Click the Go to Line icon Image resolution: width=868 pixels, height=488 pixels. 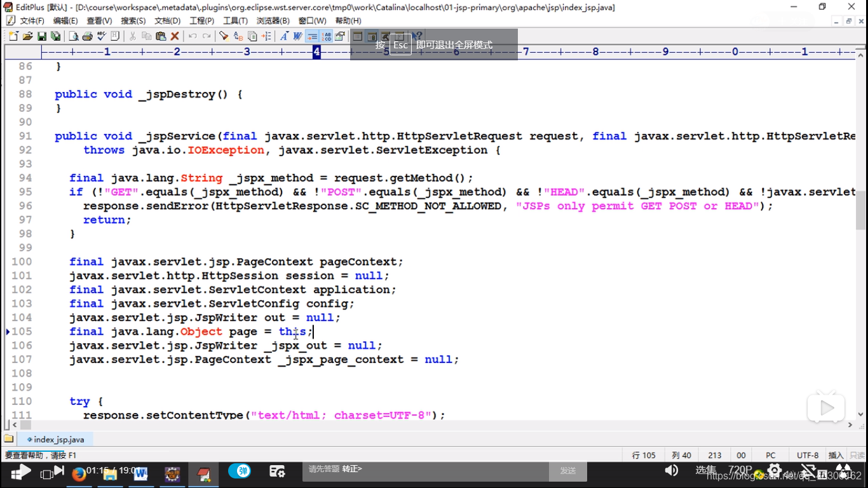[x=266, y=36]
